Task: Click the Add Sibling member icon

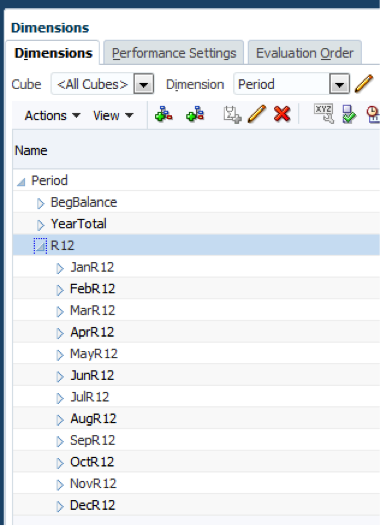Action: coord(195,114)
